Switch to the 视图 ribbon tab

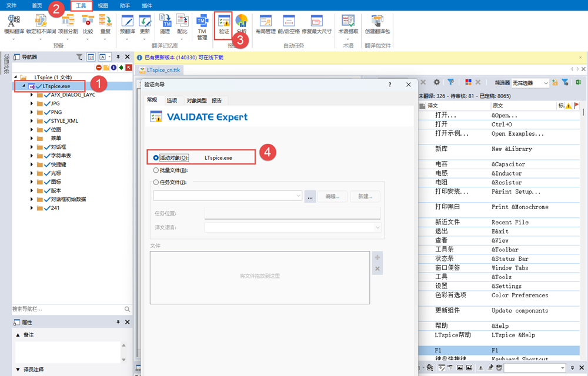tap(103, 5)
